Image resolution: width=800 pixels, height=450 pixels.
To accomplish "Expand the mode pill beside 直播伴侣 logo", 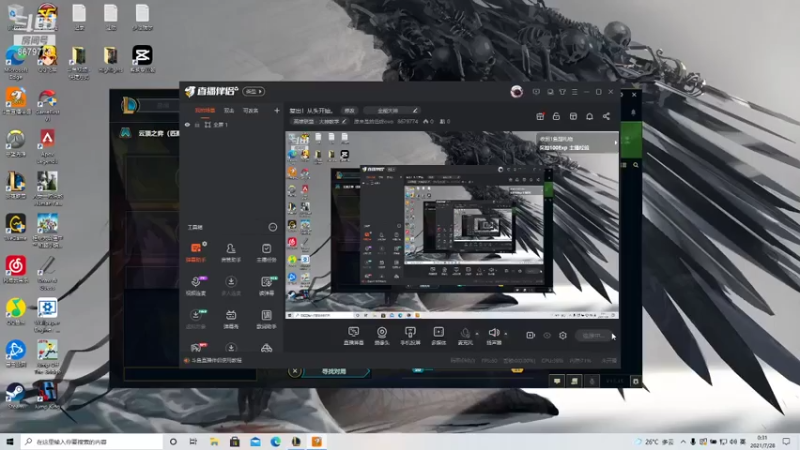I will pyautogui.click(x=254, y=92).
